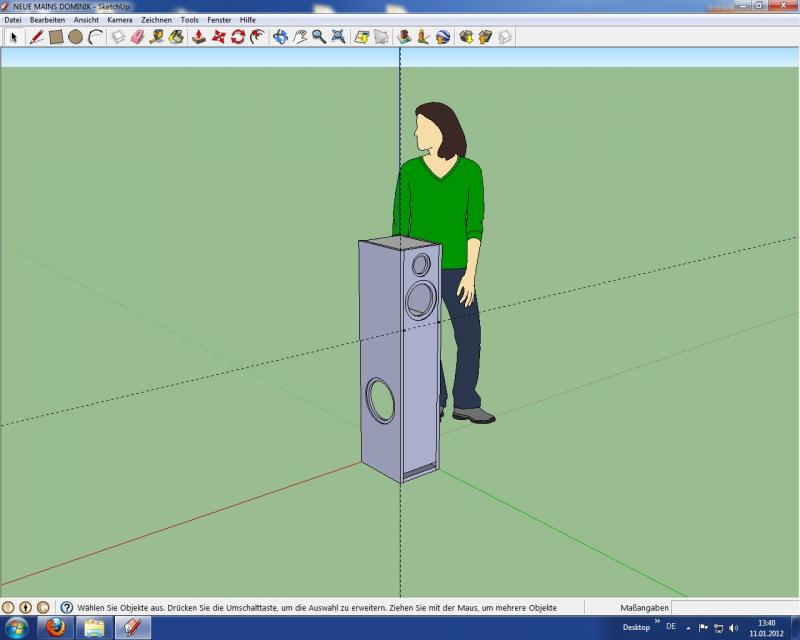Screen dimensions: 800x640
Task: Select the Rectangle drawing tool
Action: 56,37
